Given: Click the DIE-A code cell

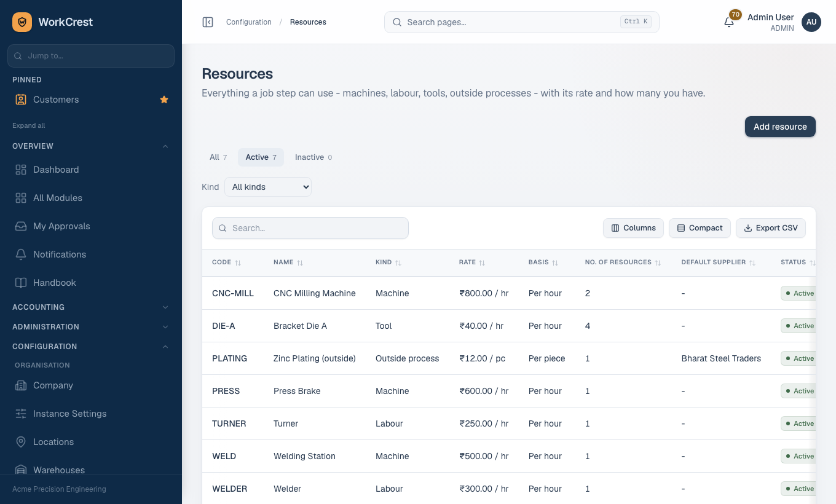Looking at the screenshot, I should [x=224, y=326].
